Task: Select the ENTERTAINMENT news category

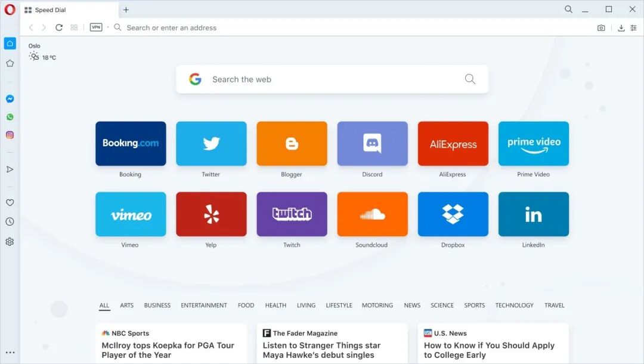Action: (204, 306)
